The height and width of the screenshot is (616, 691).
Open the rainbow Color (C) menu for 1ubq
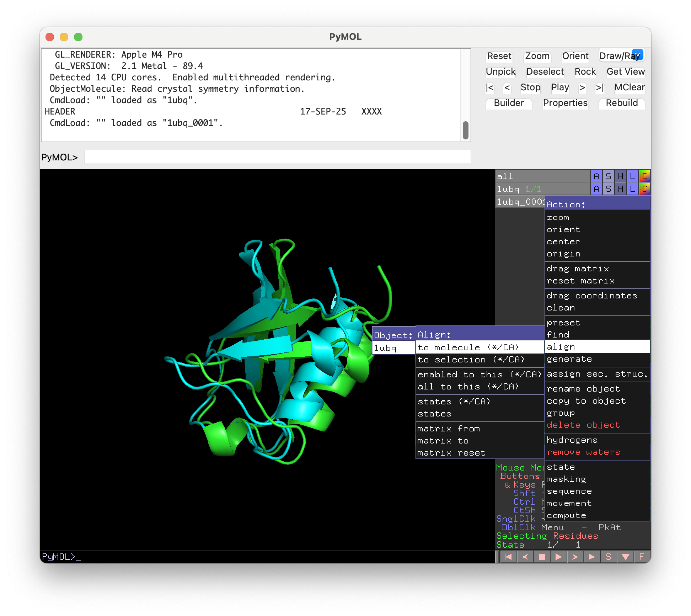click(x=644, y=189)
